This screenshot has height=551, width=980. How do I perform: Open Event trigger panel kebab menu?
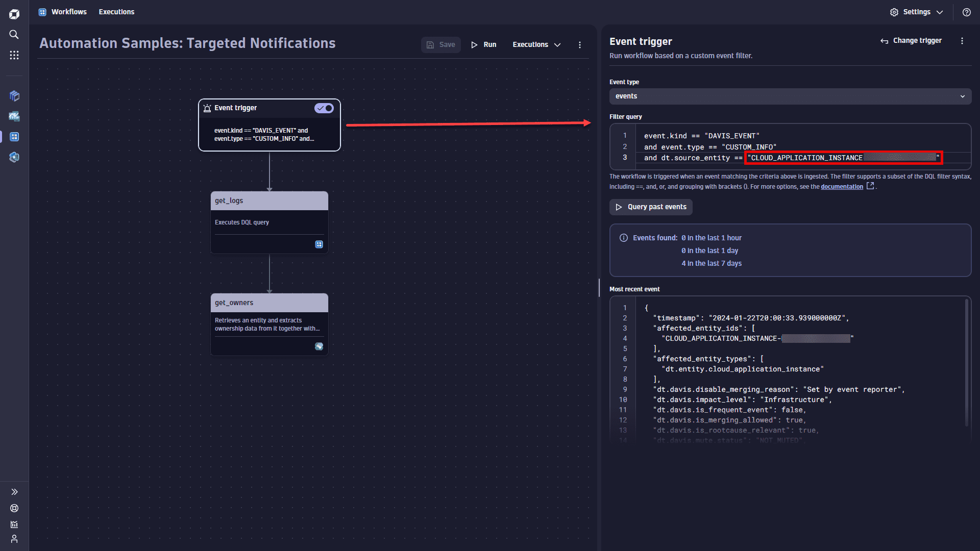(962, 41)
